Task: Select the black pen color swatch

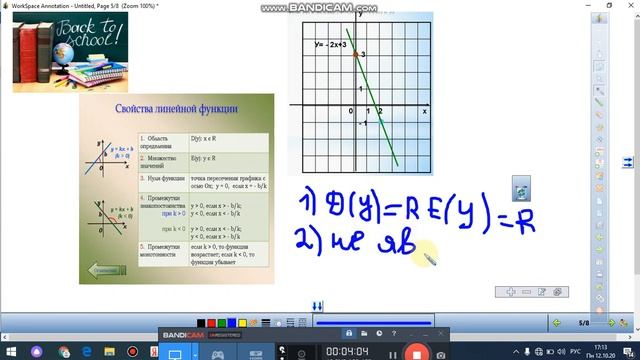Action: [201, 323]
